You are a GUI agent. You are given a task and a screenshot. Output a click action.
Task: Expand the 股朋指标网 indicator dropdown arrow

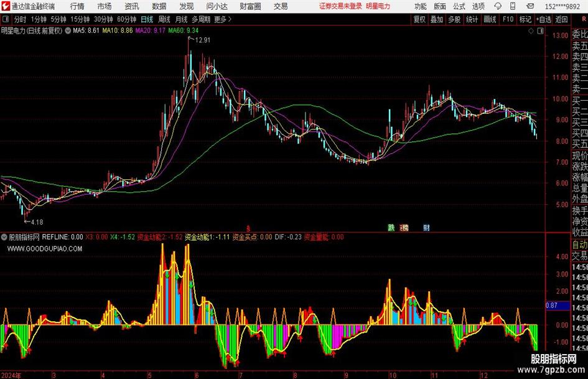[4, 236]
